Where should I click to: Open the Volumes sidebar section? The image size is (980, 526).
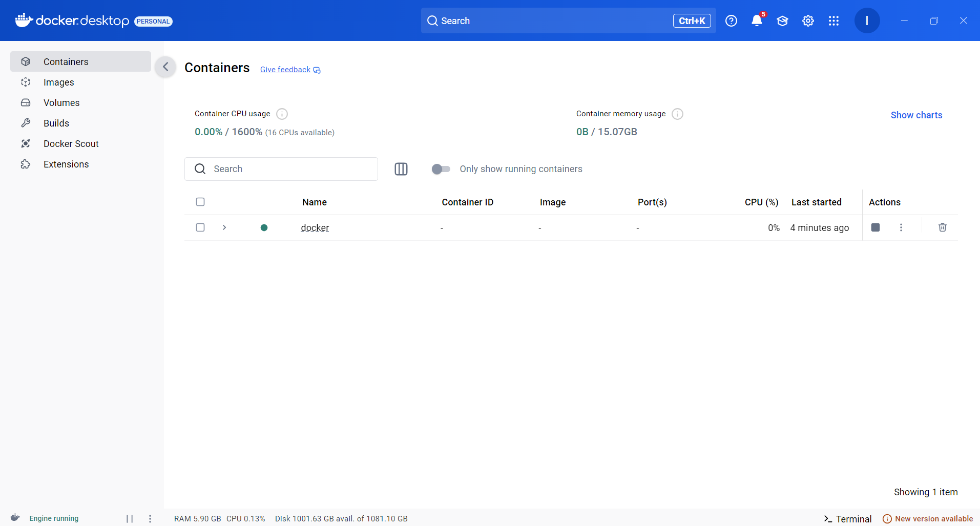[80, 102]
